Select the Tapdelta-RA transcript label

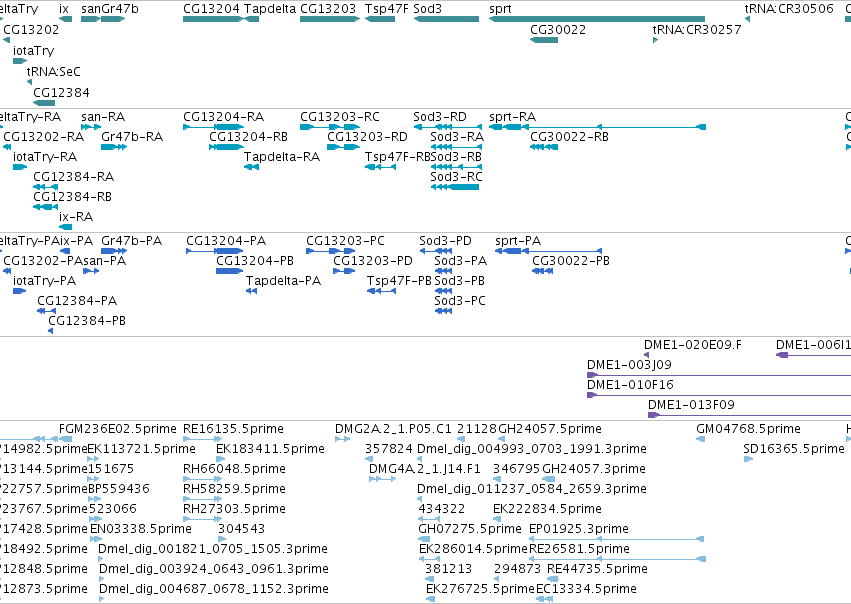282,157
